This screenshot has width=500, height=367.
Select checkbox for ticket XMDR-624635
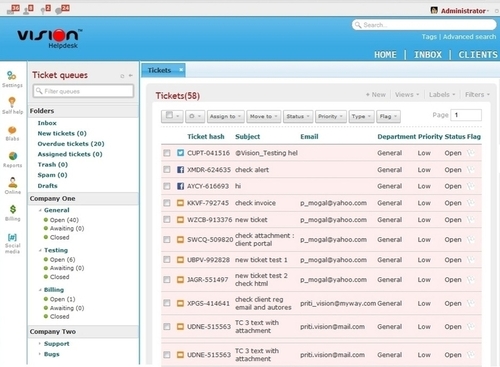pyautogui.click(x=167, y=170)
